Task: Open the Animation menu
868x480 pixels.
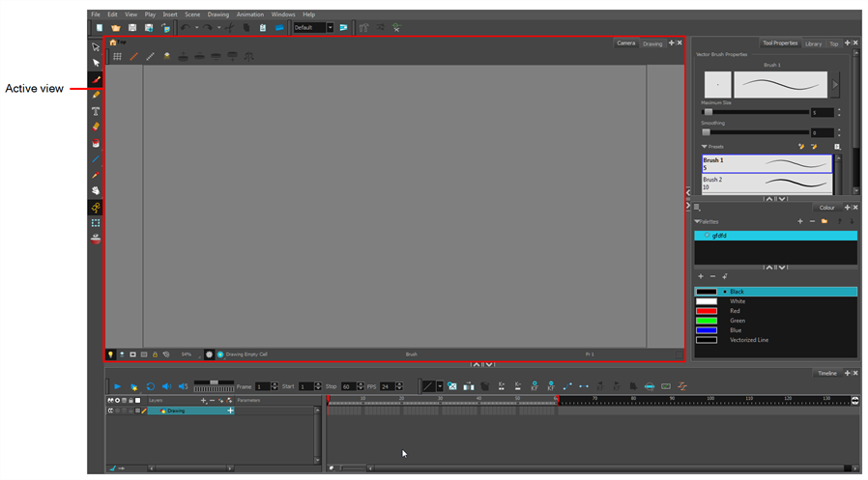Action: (x=249, y=14)
